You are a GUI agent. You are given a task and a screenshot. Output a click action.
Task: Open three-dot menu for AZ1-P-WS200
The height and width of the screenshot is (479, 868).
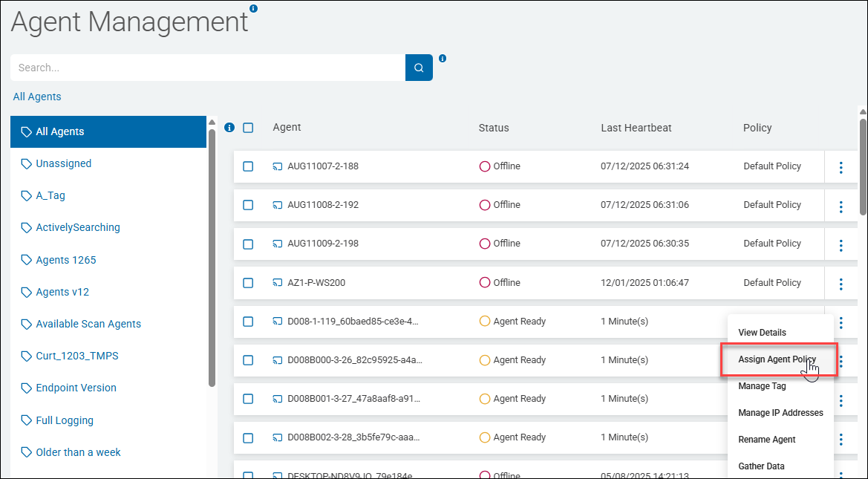pyautogui.click(x=841, y=284)
